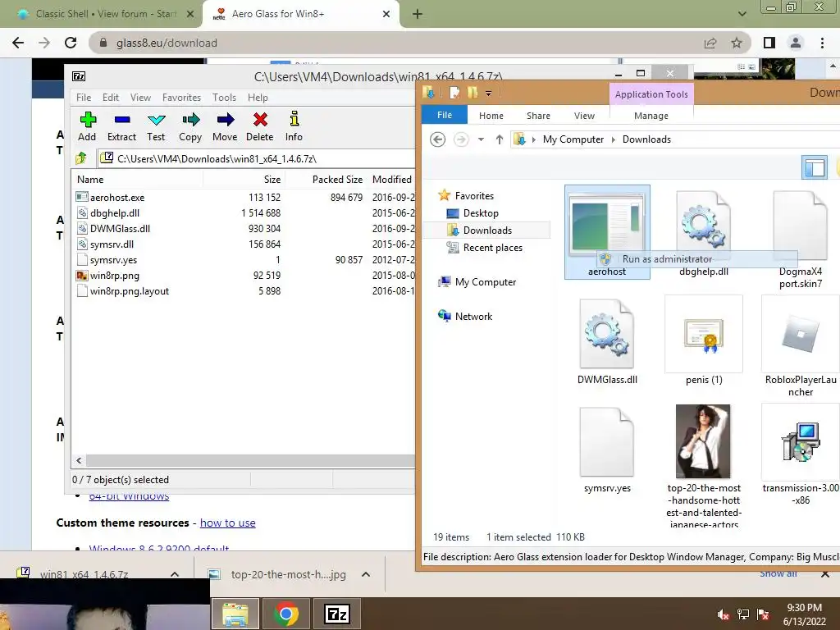840x630 pixels.
Task: Open 7-Zip Favorites menu
Action: coord(181,98)
